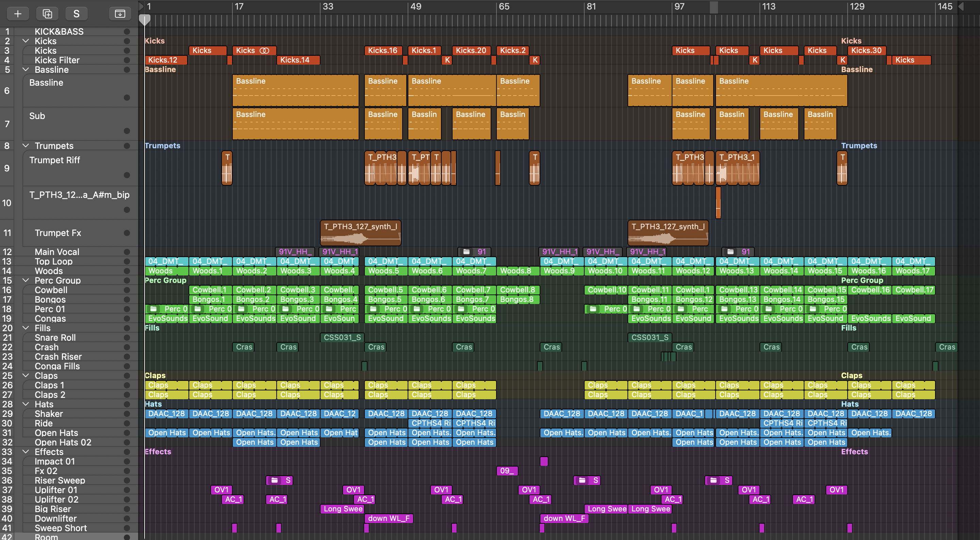Select the first T_PTH3_127_synth audio region
980x540 pixels.
pyautogui.click(x=361, y=233)
